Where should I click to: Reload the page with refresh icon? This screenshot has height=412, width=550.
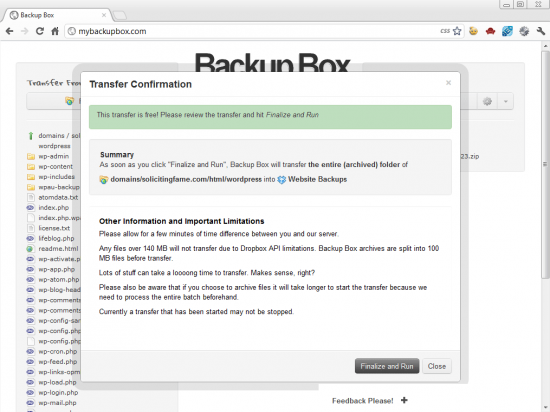[40, 31]
